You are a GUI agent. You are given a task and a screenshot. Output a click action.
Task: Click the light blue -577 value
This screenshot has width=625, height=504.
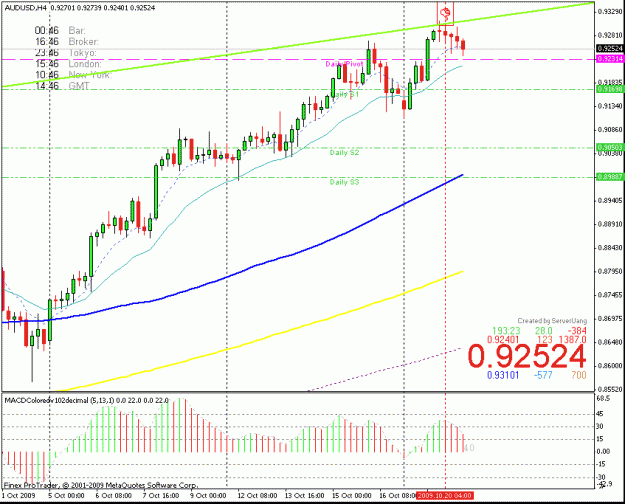(543, 375)
